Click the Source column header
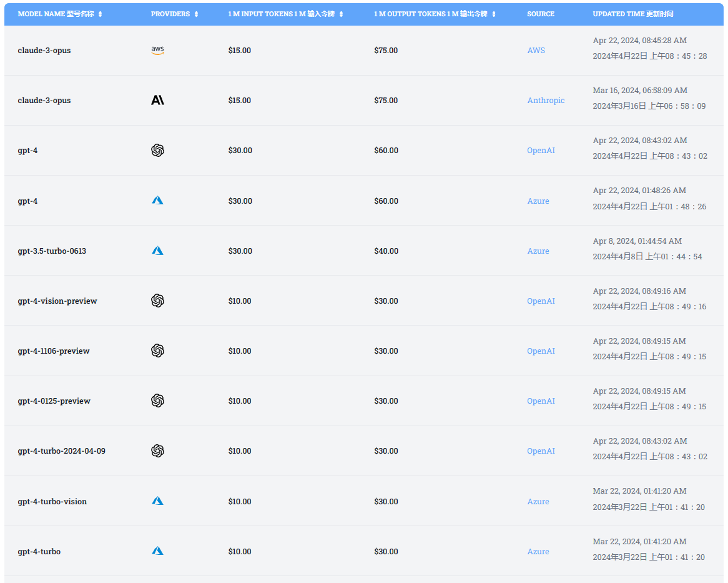The width and height of the screenshot is (728, 583). [540, 14]
